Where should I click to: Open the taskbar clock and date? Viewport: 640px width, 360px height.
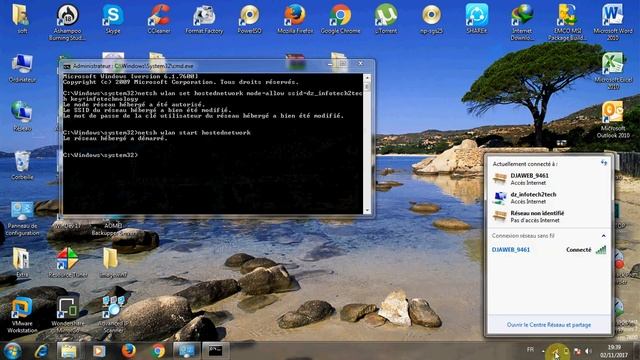point(613,351)
